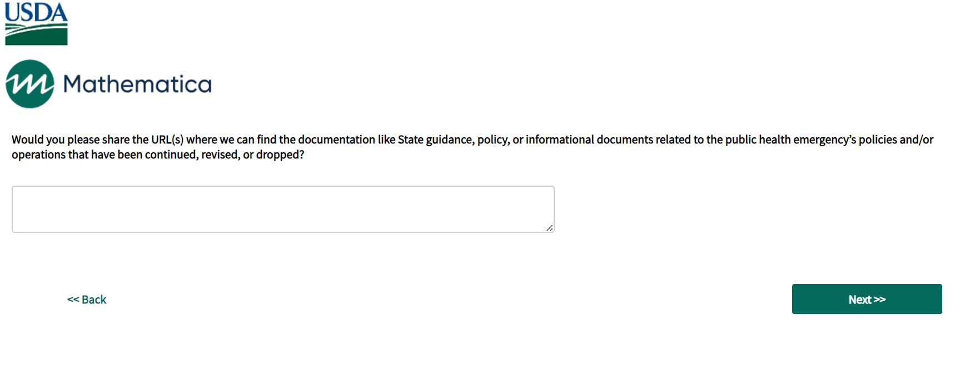
Task: Click the double chevrons after Next
Action: 879,300
